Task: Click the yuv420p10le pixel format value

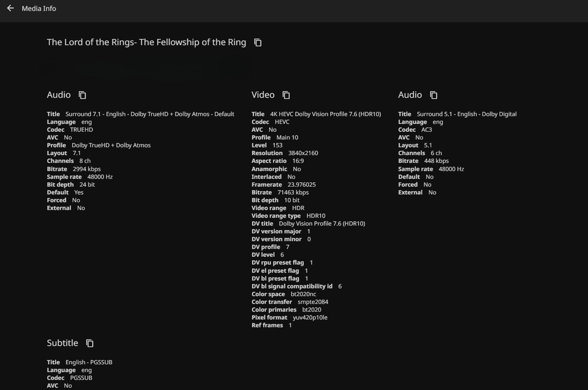Action: coord(310,318)
